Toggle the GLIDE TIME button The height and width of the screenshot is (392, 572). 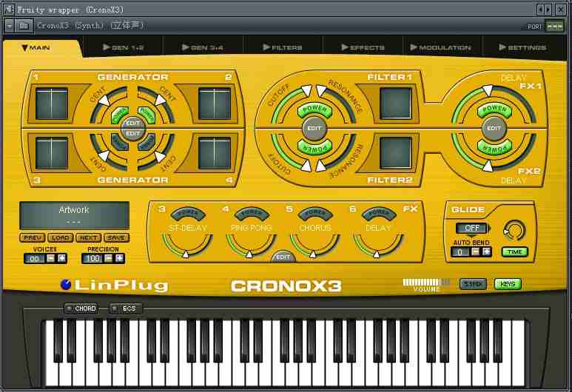515,252
